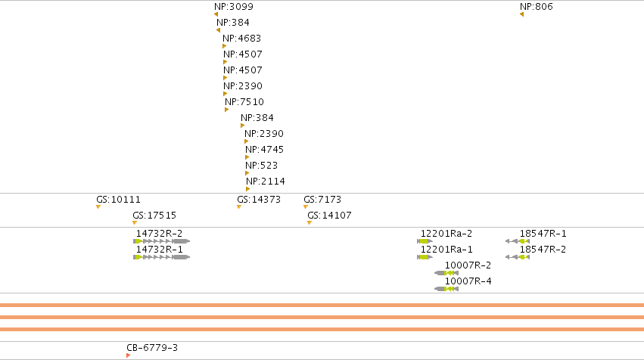Click the NP:384 label just above NP:4745's neighbor NP:2390
Viewport: 644px width, 360px height.
pos(257,118)
